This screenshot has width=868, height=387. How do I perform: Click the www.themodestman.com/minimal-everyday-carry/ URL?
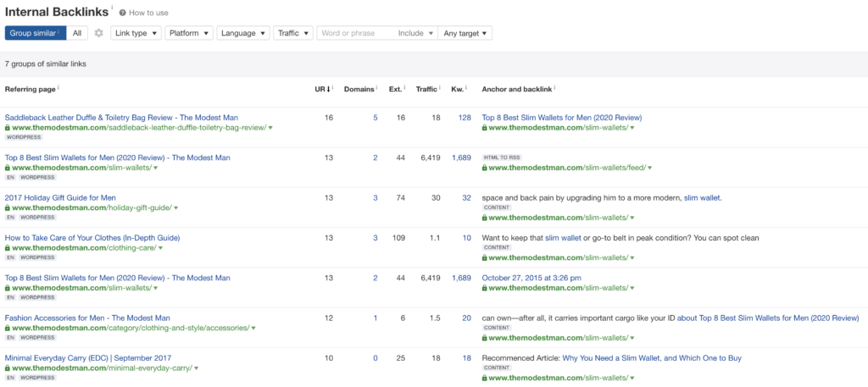coord(103,368)
